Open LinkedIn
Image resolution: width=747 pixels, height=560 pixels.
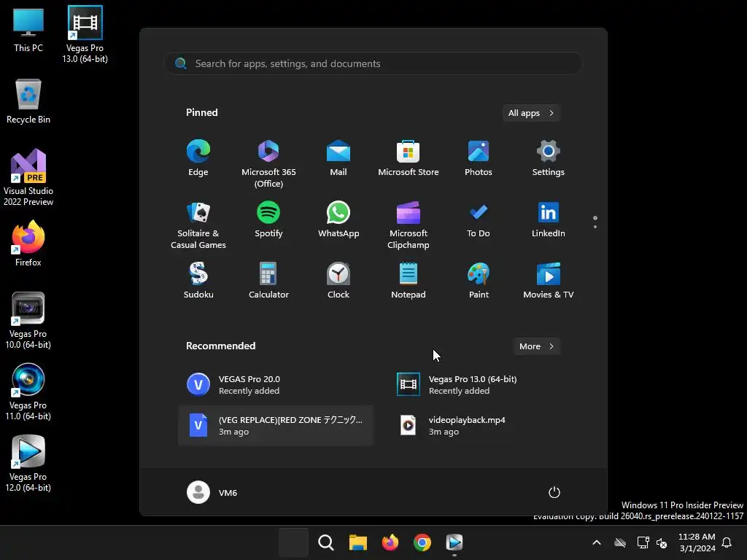[x=549, y=220]
